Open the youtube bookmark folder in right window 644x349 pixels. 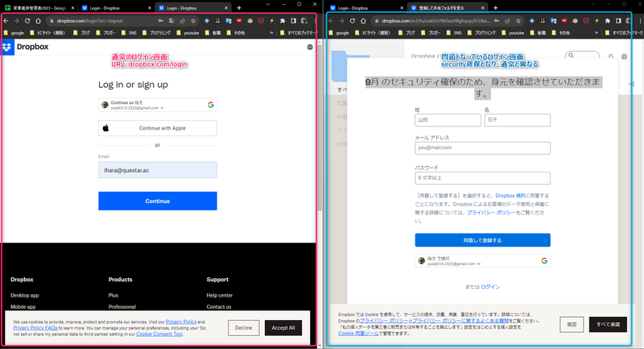pos(513,32)
